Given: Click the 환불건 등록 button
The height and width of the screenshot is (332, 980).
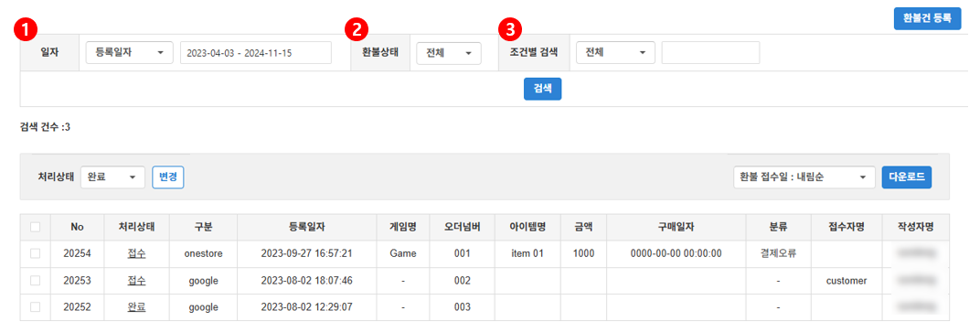Looking at the screenshot, I should coord(927,19).
